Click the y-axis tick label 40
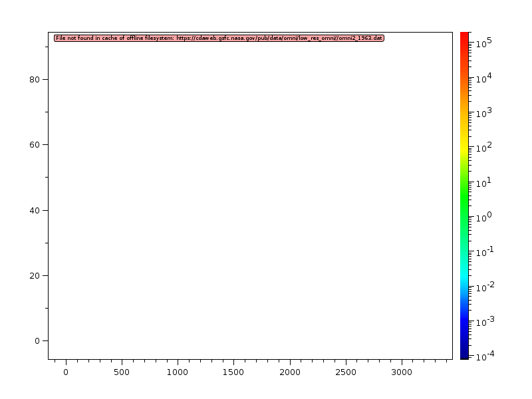The height and width of the screenshot is (399, 532). pyautogui.click(x=35, y=210)
